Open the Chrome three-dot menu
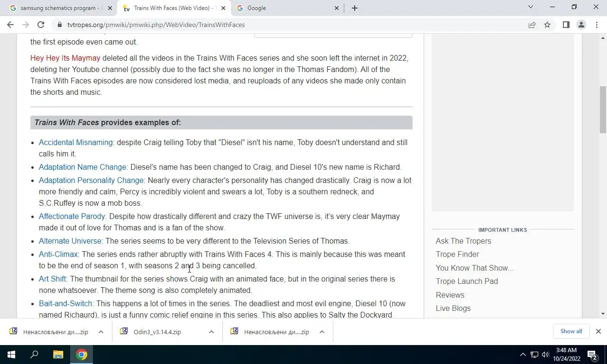Viewport: 607px width, 364px height. tap(596, 25)
